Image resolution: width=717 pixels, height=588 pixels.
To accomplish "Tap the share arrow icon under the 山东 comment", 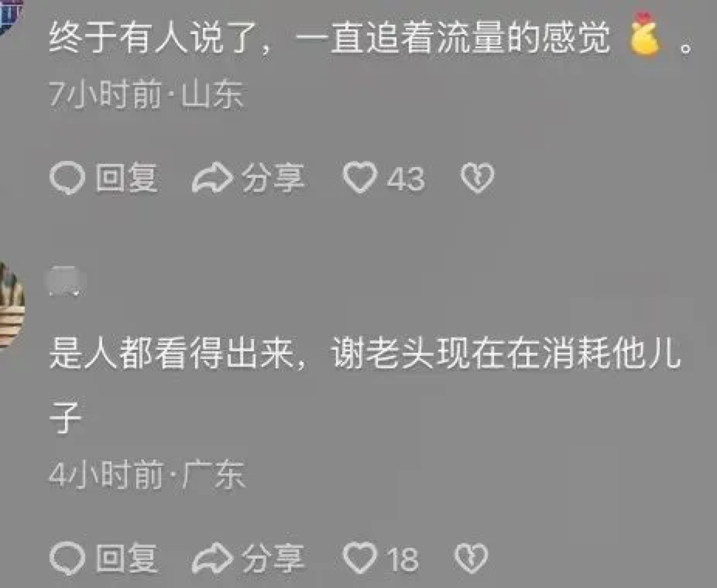I will point(212,178).
